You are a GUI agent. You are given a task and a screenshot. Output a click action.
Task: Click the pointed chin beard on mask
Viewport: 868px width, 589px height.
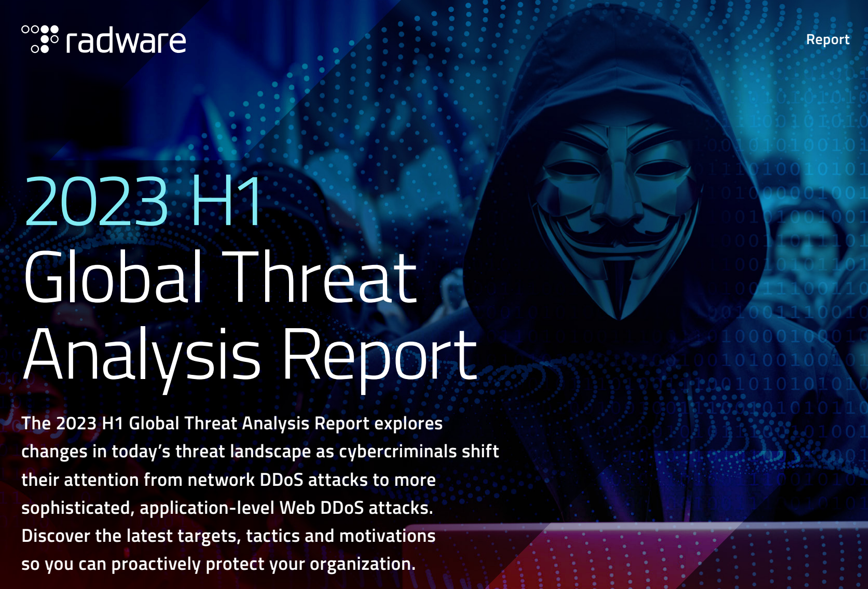point(618,290)
